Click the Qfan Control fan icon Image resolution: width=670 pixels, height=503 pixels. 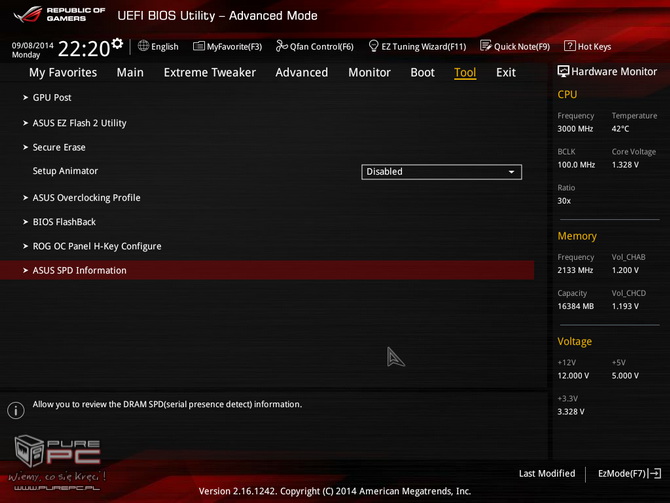(282, 46)
